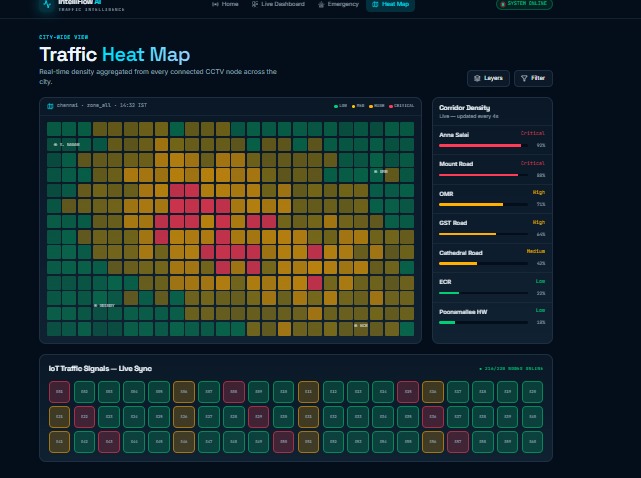641x478 pixels.
Task: Switch to the Live Dashboard tab
Action: tap(278, 4)
